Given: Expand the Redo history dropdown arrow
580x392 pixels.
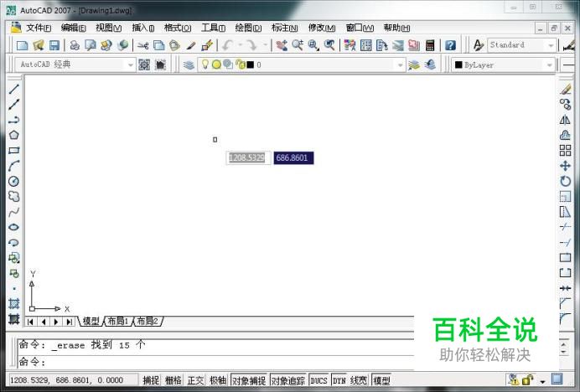Looking at the screenshot, I should 265,45.
